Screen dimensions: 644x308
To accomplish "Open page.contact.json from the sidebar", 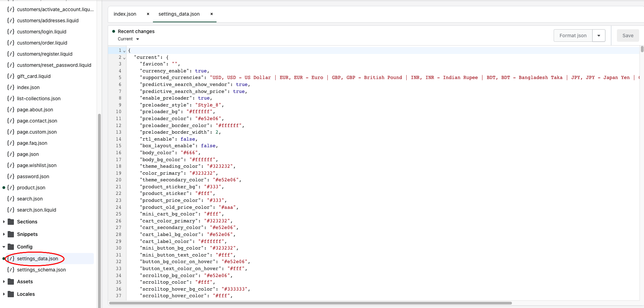I will tap(37, 121).
